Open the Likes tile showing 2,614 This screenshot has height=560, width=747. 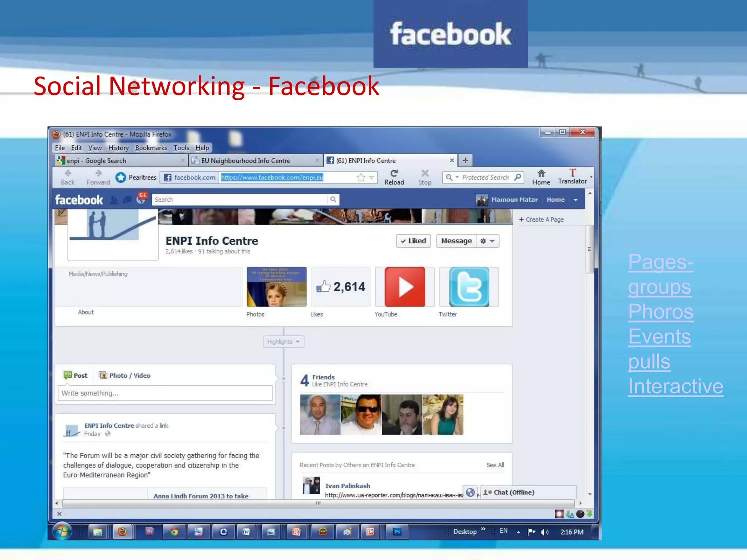(x=341, y=287)
